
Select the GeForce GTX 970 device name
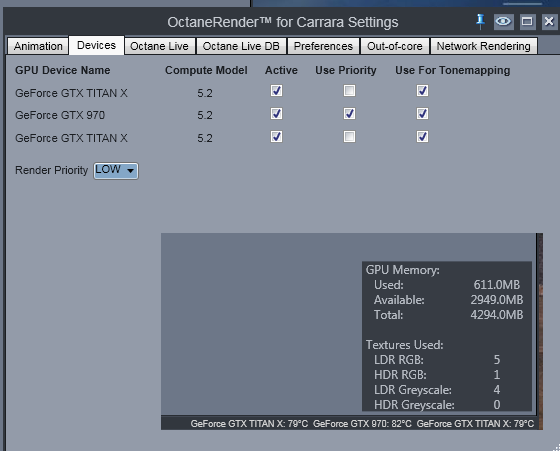pos(60,115)
